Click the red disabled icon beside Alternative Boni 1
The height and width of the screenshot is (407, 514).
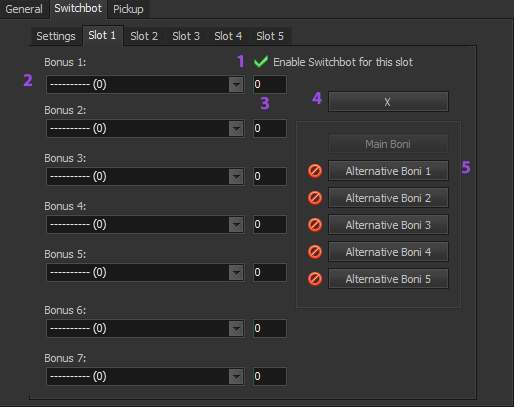pyautogui.click(x=315, y=171)
